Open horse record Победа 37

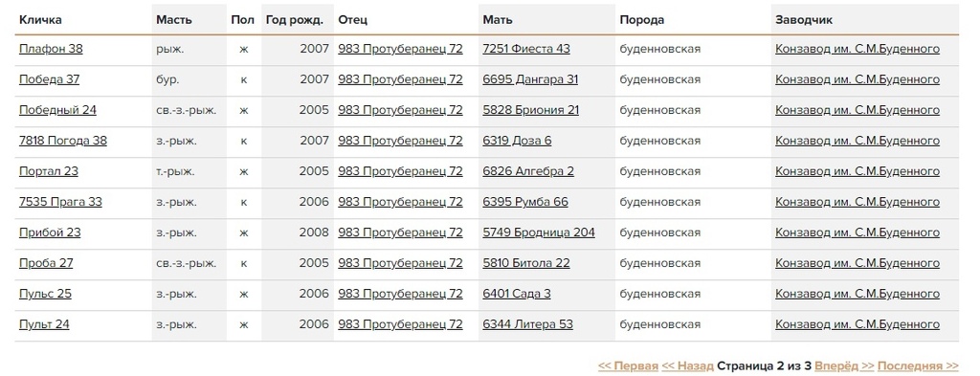[x=50, y=79]
